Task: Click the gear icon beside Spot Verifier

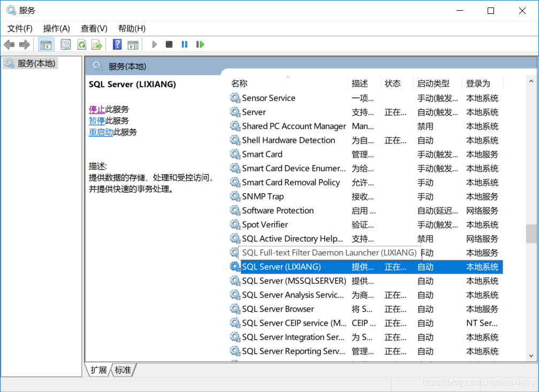Action: click(x=235, y=224)
